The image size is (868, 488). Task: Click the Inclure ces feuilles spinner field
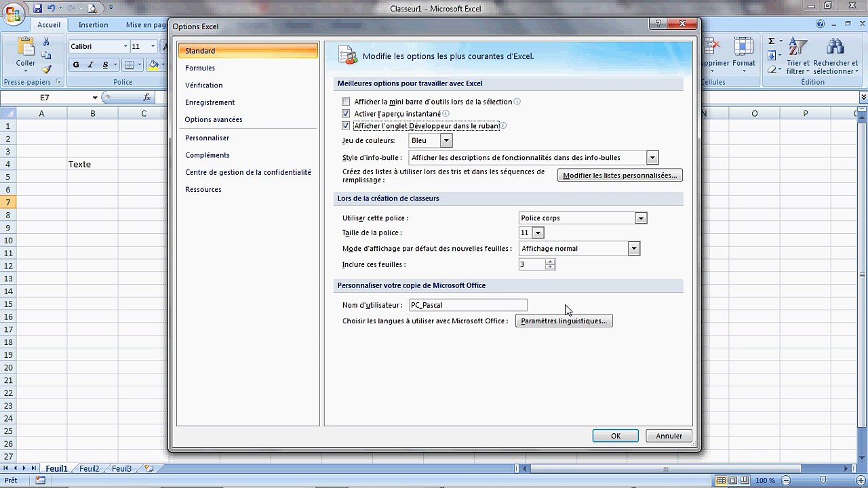[536, 264]
